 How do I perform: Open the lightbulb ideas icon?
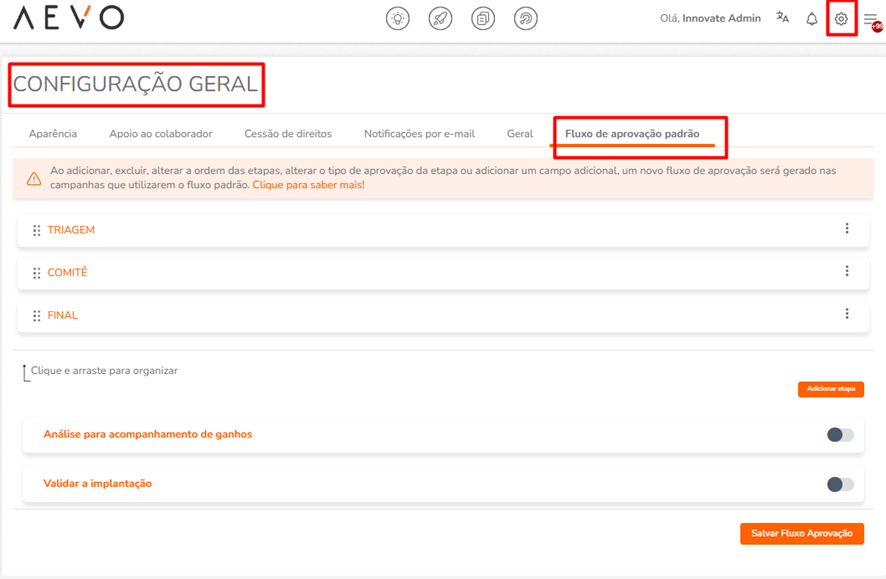click(x=398, y=19)
